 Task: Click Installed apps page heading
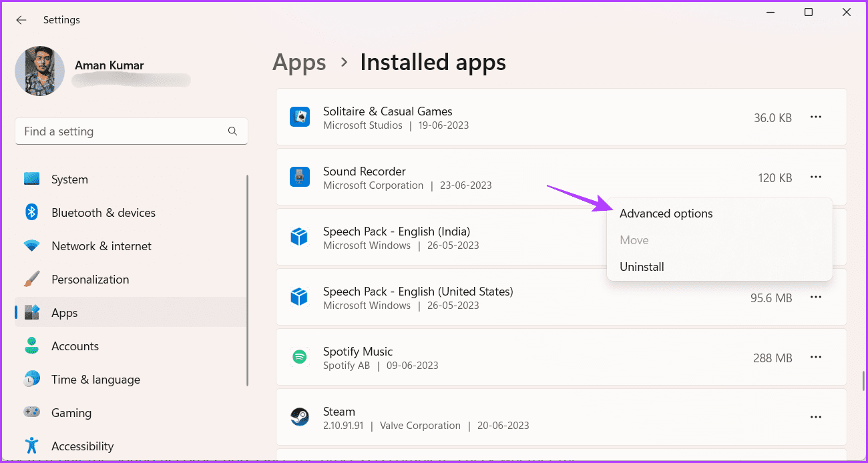433,63
